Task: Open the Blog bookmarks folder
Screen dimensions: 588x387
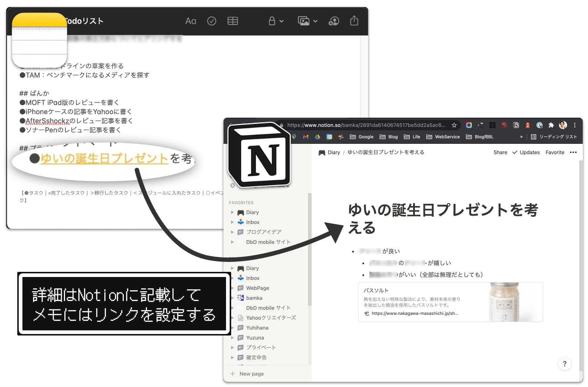Action: pyautogui.click(x=389, y=137)
